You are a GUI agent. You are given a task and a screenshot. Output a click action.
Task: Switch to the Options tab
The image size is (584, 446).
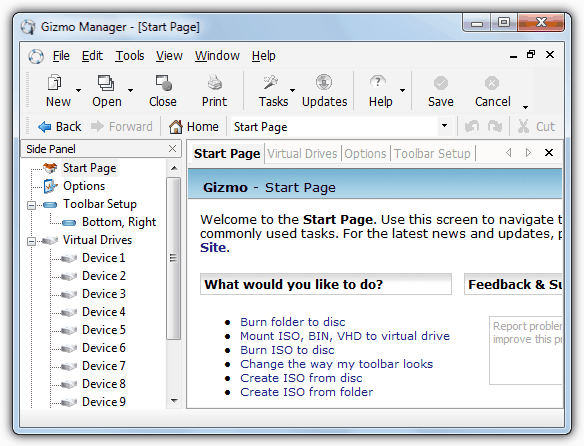365,154
